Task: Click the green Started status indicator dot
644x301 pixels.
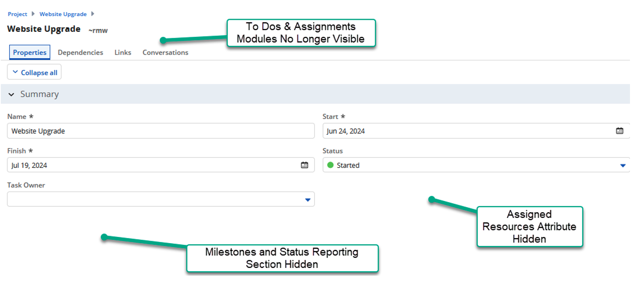Action: (x=330, y=165)
